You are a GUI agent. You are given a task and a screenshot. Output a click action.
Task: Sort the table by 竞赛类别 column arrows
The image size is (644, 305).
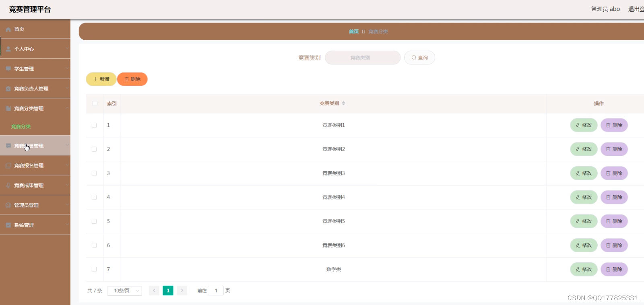[343, 103]
